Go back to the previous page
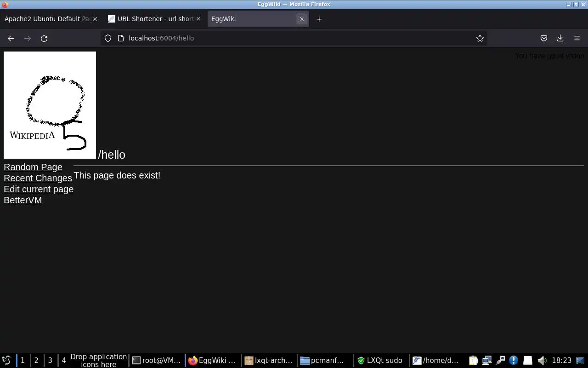This screenshot has height=368, width=588. coord(11,38)
